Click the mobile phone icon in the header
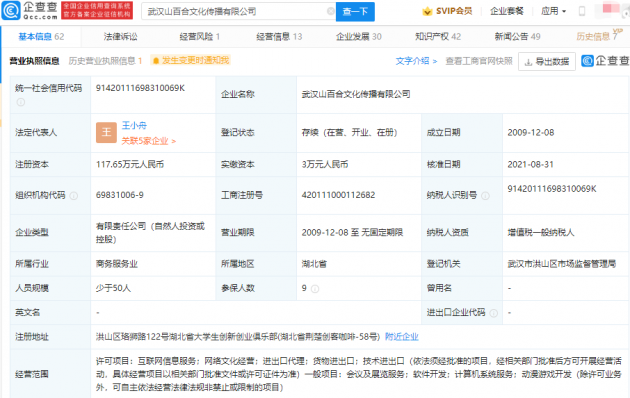The image size is (630, 398). [x=582, y=11]
